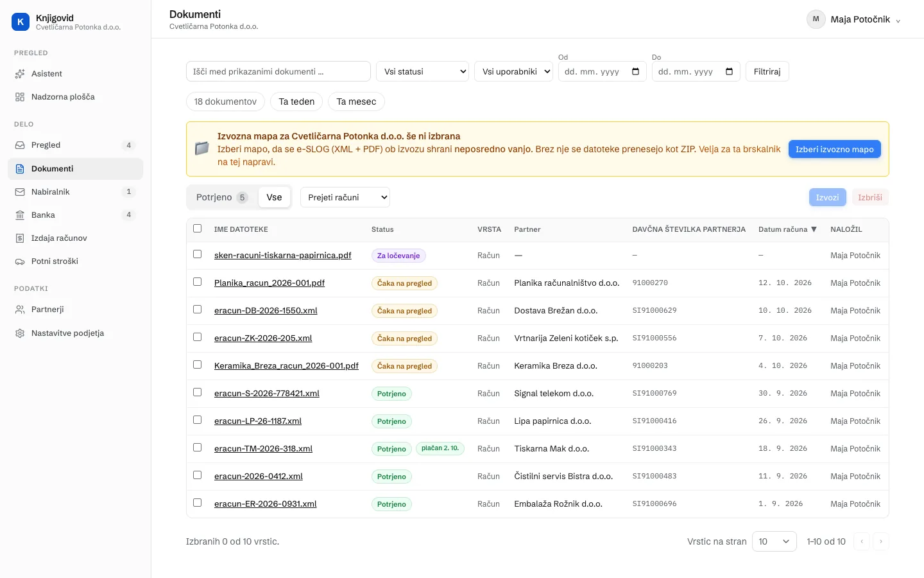Click the Filtriraj button
The width and height of the screenshot is (924, 578).
[x=767, y=71]
